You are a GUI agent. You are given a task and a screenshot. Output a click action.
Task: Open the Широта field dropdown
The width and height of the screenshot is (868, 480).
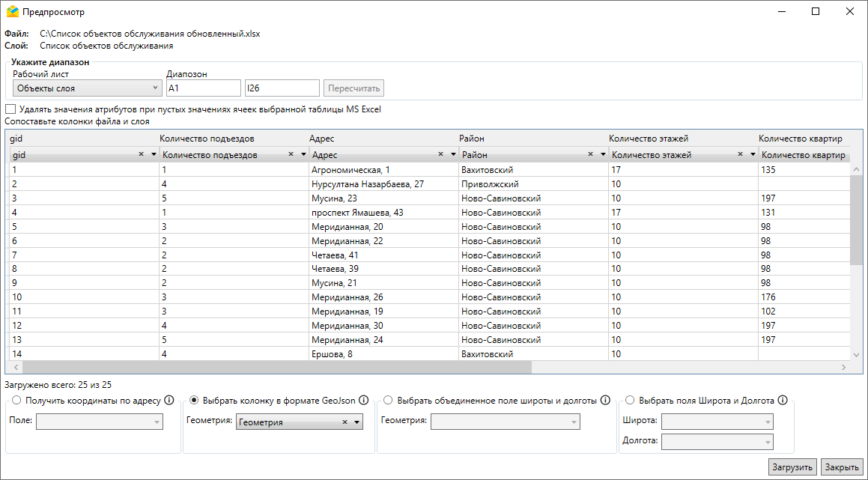pyautogui.click(x=716, y=422)
